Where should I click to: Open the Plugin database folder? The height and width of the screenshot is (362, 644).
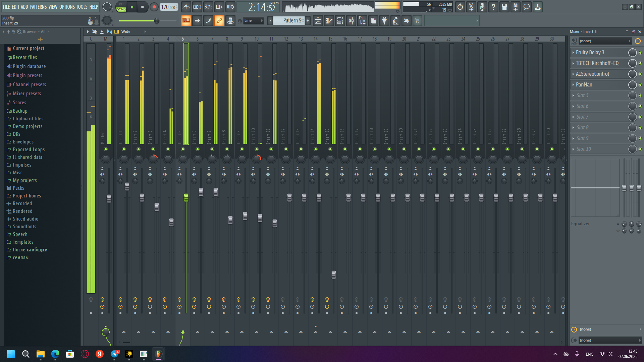[29, 66]
